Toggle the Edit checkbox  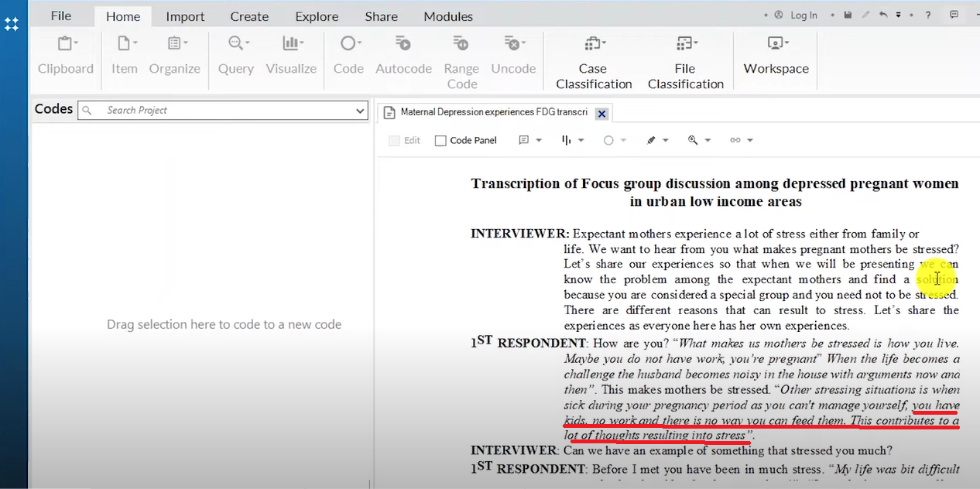pos(394,141)
